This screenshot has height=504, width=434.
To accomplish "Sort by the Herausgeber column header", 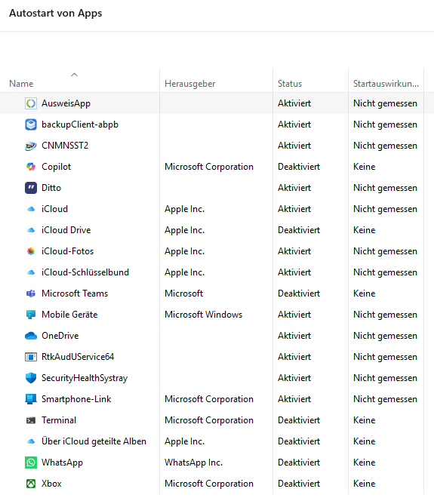I will (x=189, y=84).
